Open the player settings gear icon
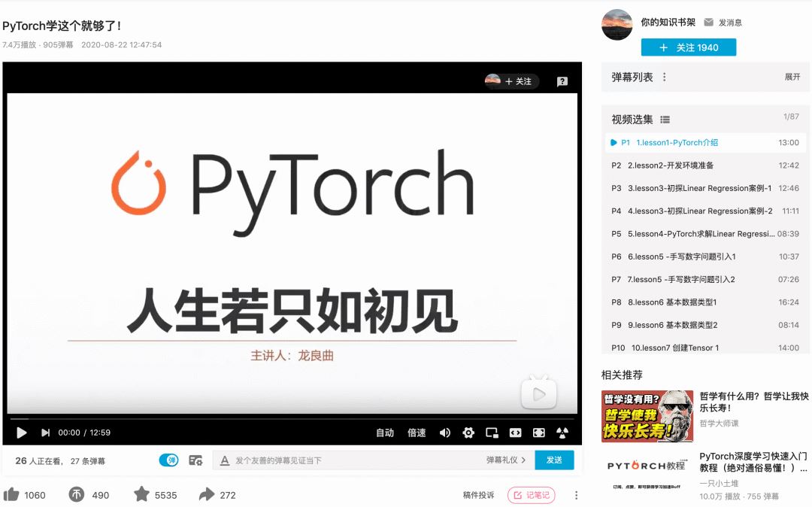812x507 pixels. point(468,433)
